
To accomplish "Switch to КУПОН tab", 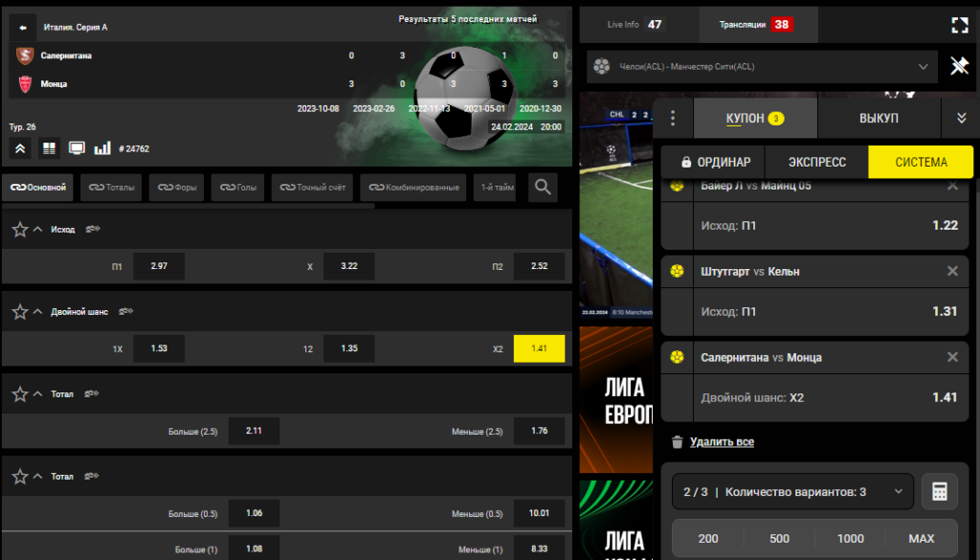I will point(755,118).
